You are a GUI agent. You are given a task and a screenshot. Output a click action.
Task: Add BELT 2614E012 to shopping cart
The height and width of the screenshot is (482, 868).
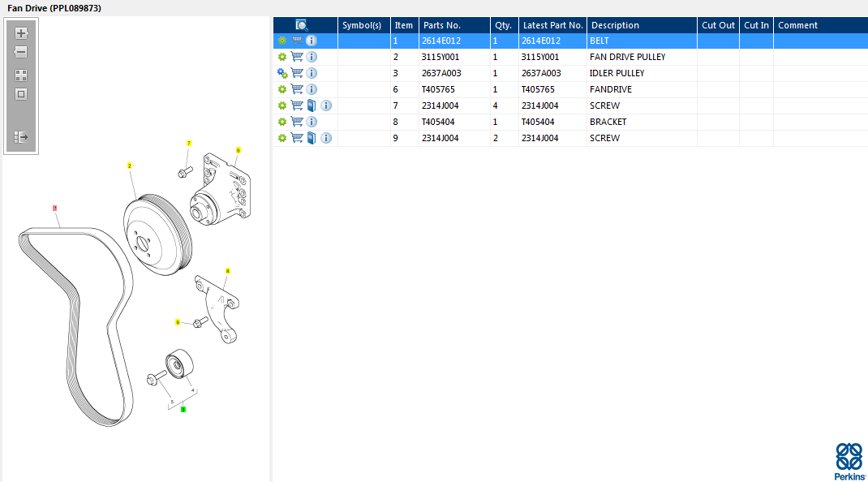(297, 41)
